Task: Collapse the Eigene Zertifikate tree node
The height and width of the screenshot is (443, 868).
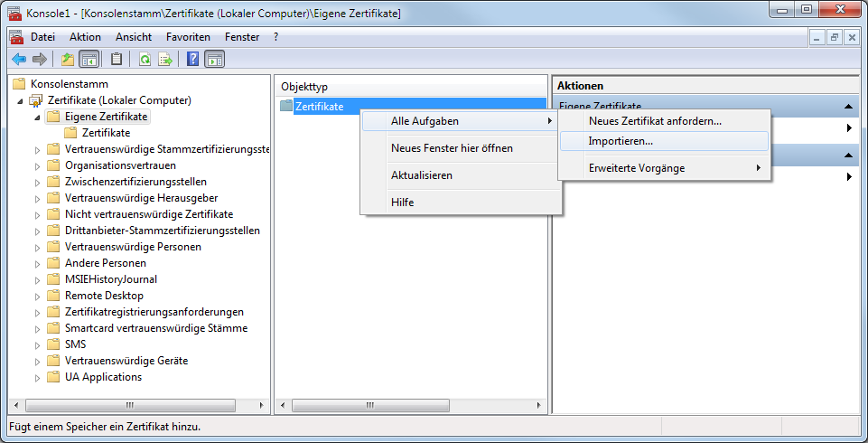Action: [x=38, y=117]
